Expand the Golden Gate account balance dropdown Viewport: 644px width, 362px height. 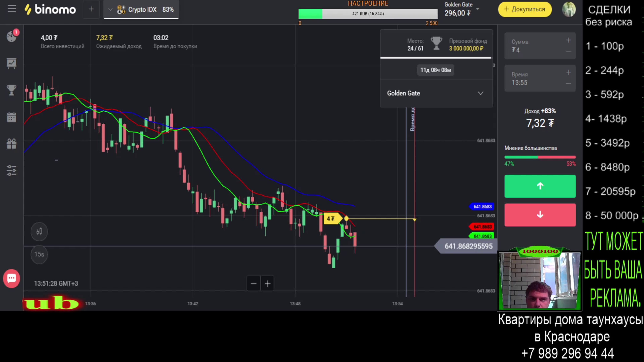coord(477,9)
